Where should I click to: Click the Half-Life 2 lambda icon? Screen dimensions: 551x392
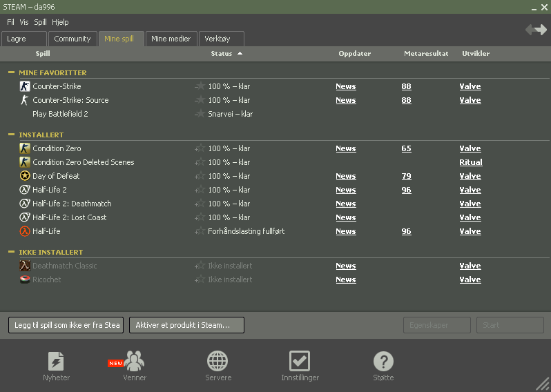pyautogui.click(x=25, y=190)
